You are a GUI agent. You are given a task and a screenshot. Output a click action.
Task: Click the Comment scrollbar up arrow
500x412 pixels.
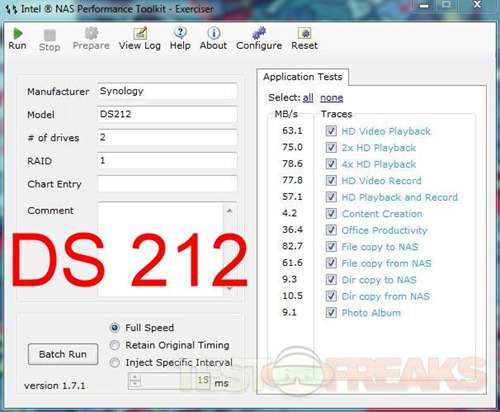(x=230, y=211)
